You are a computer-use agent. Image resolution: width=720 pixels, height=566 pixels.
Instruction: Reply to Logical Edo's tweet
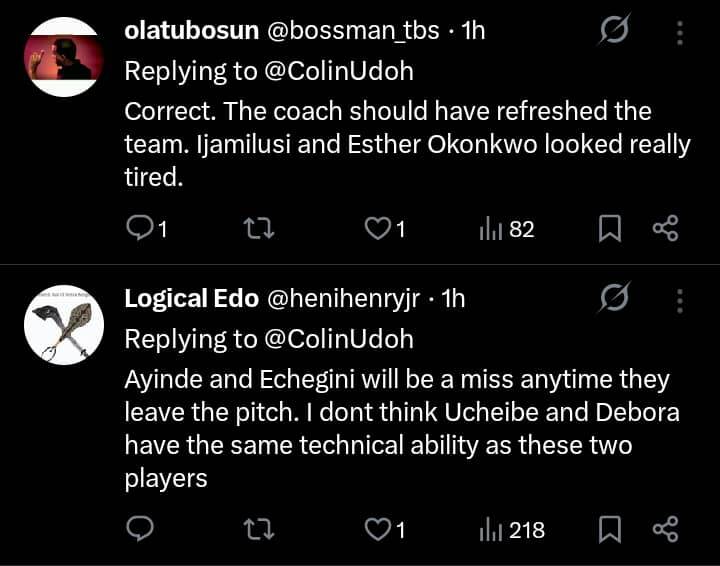pyautogui.click(x=140, y=528)
